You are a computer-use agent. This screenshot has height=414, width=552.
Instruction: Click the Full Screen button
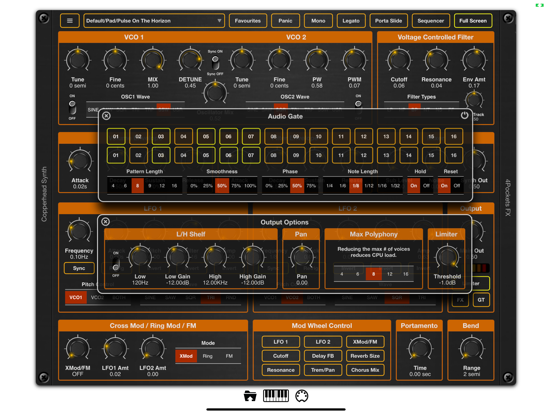tap(473, 21)
